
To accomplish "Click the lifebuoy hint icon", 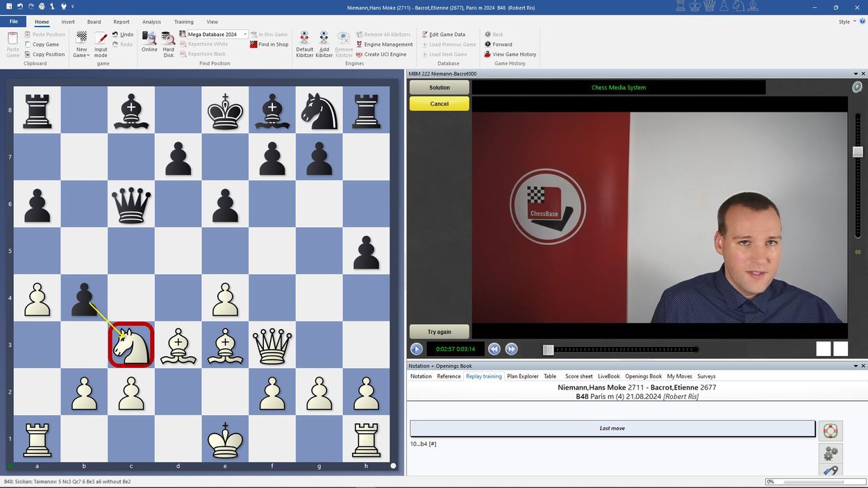I will pos(830,430).
